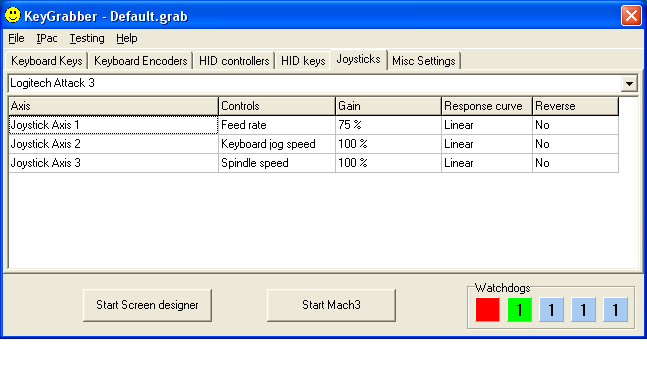The height and width of the screenshot is (384, 647).
Task: Click the Start Screen designer button
Action: coord(147,305)
